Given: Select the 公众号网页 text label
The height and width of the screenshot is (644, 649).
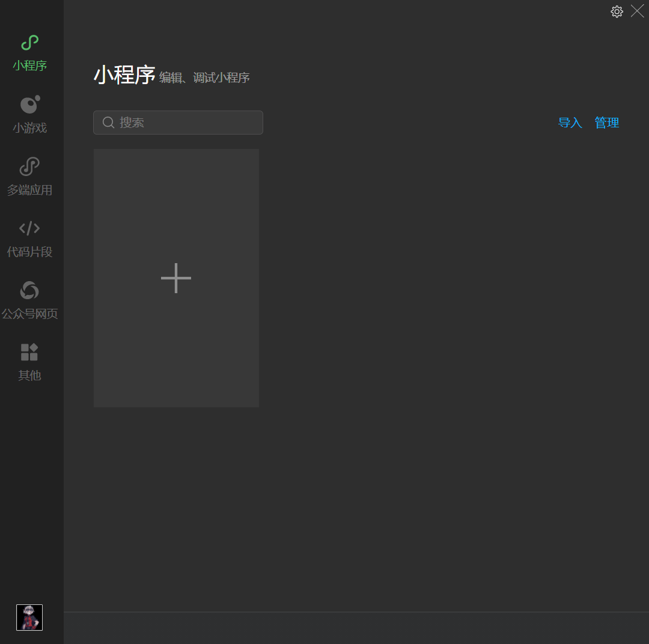Looking at the screenshot, I should click(29, 314).
